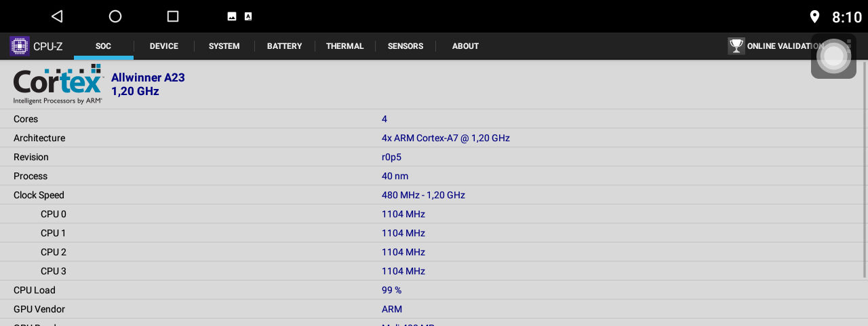Viewport: 868px width, 326px height.
Task: Select the CPU 0 row label
Action: pos(54,214)
